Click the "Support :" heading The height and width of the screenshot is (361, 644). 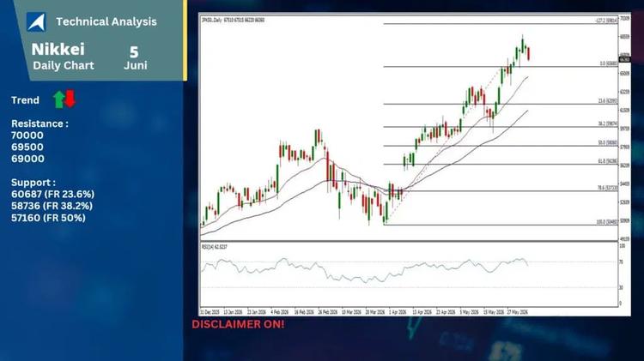[33, 183]
